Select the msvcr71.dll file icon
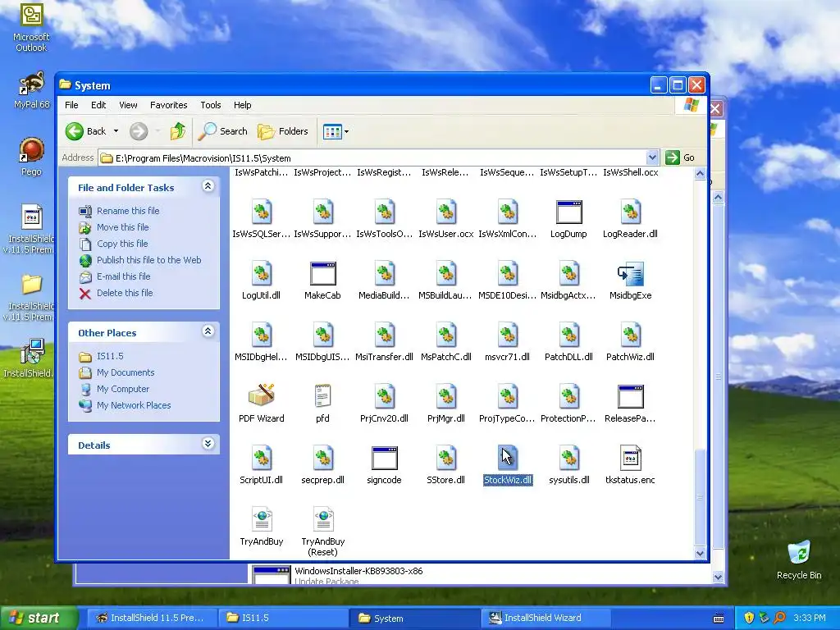 click(507, 336)
